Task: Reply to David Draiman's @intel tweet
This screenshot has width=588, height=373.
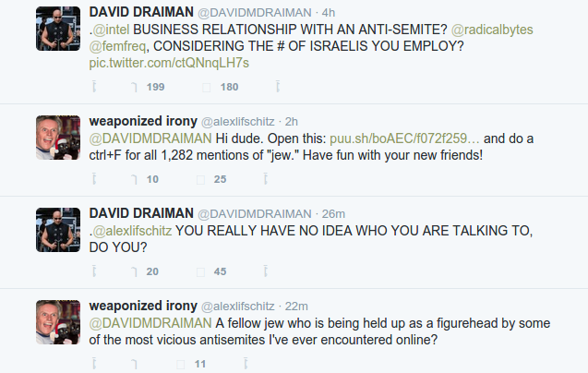Action: point(94,87)
